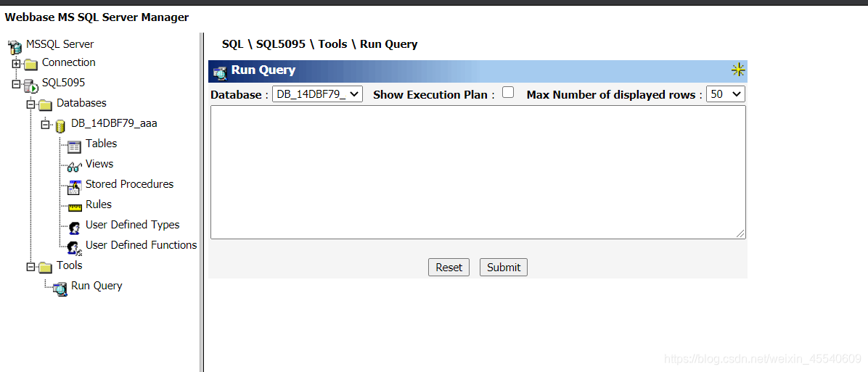868x372 pixels.
Task: Submit the query
Action: [504, 268]
